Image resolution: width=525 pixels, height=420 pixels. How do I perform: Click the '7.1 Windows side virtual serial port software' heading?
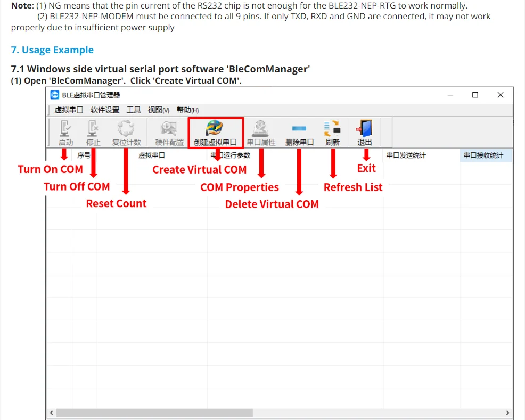click(x=160, y=69)
